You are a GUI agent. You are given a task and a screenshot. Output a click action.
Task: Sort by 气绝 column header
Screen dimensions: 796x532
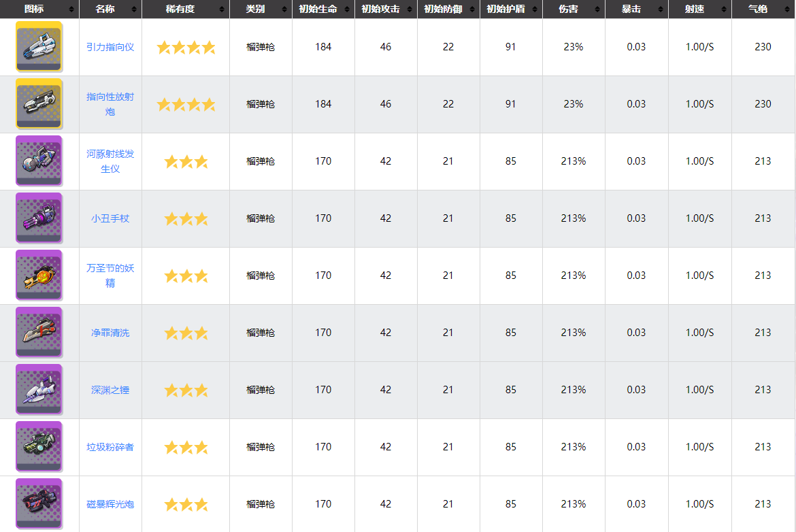click(x=763, y=9)
